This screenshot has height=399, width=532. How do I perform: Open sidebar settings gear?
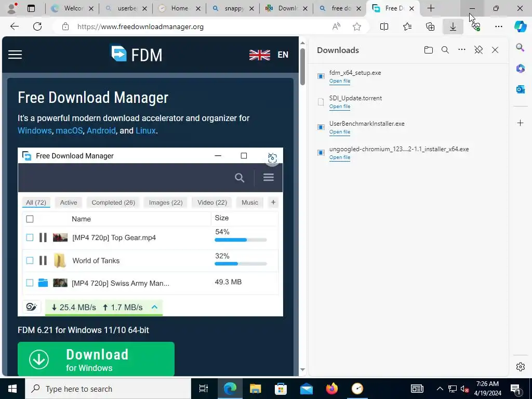(520, 367)
